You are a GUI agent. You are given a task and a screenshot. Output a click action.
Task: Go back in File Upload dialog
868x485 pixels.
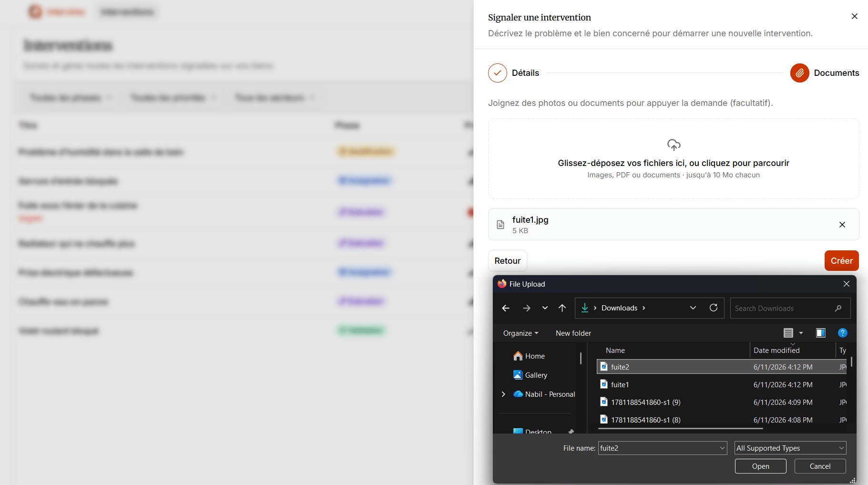coord(506,308)
